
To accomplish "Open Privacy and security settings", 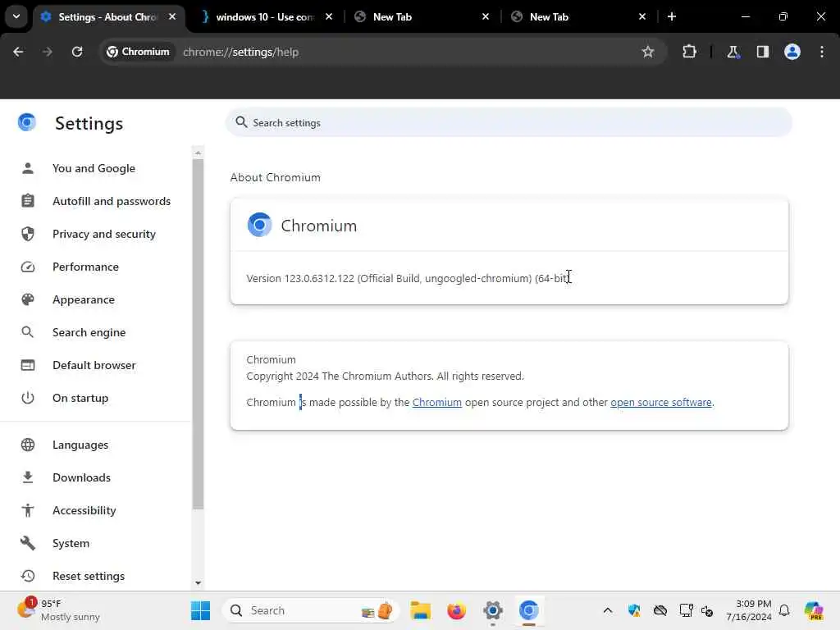I will [x=104, y=234].
